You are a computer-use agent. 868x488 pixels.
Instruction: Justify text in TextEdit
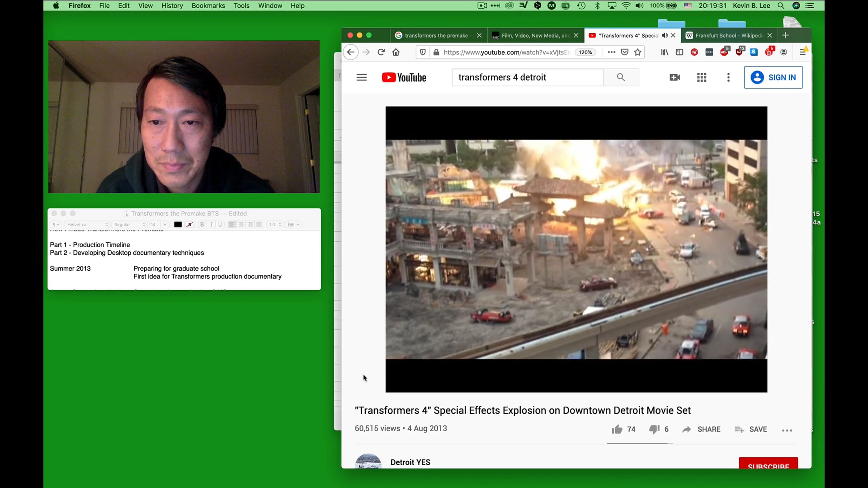point(259,224)
